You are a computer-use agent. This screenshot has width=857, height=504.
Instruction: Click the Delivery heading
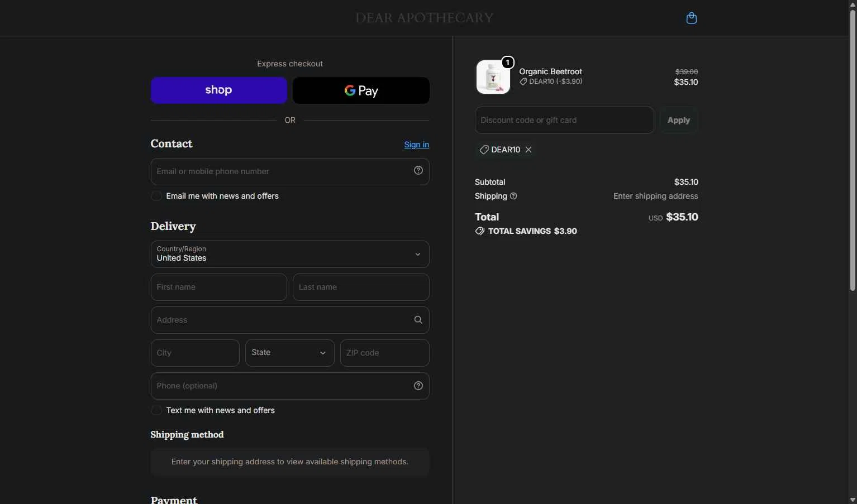[173, 226]
